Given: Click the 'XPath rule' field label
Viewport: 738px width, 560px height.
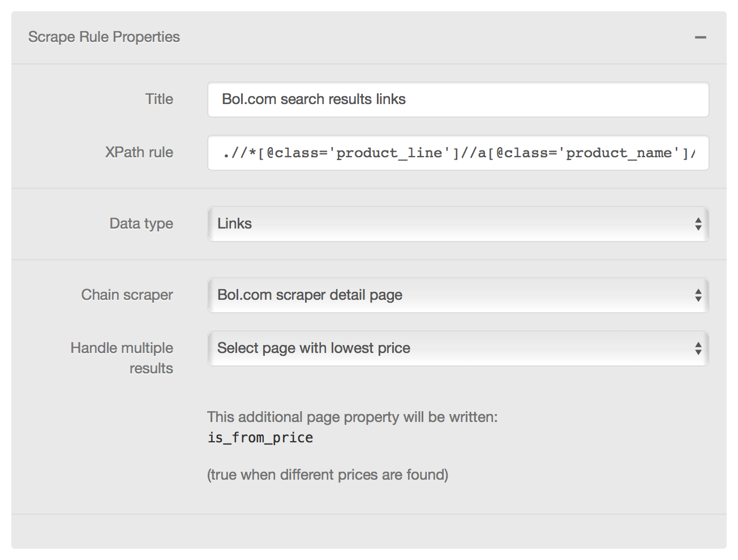Looking at the screenshot, I should coord(139,153).
